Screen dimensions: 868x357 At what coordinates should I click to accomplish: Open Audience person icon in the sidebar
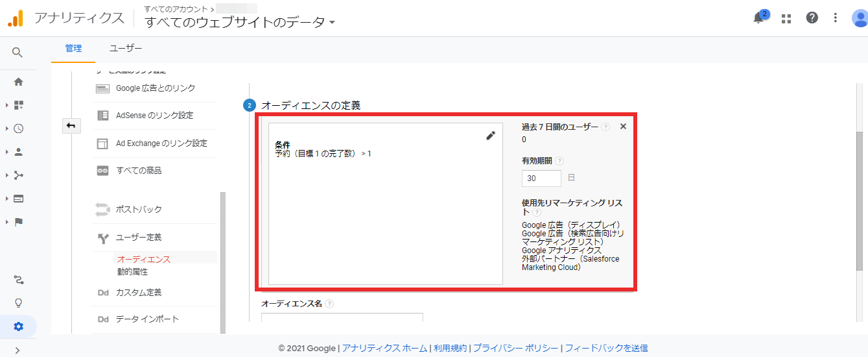click(x=18, y=152)
